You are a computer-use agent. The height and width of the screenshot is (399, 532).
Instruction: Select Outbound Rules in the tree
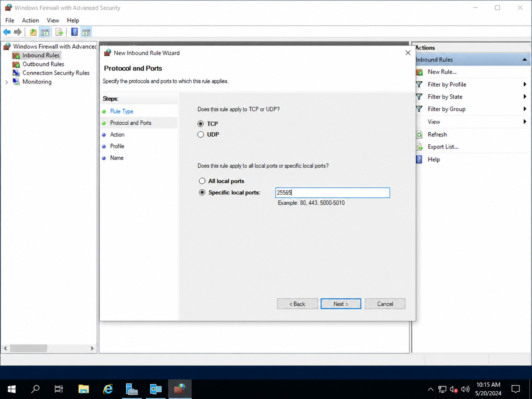point(43,64)
